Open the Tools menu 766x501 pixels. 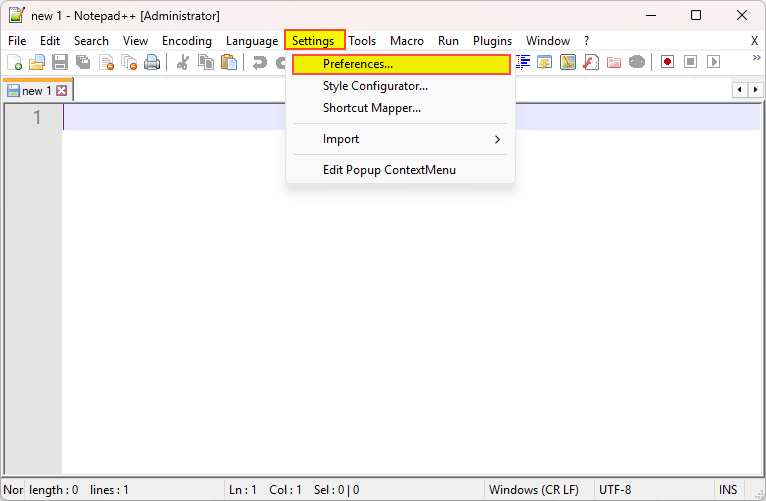point(362,41)
